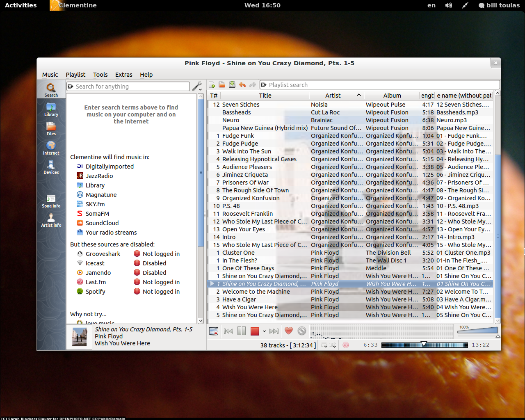Click the wrench settings icon beside the search box
The height and width of the screenshot is (420, 525).
197,86
